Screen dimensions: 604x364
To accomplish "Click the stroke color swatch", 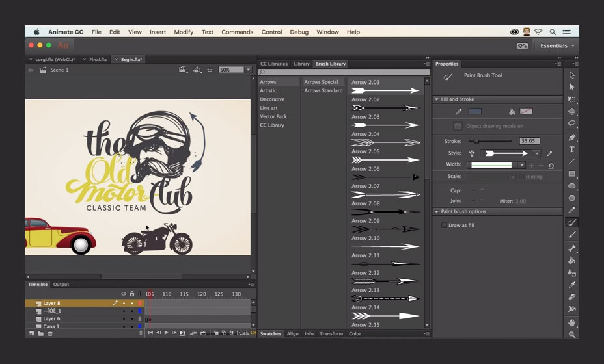I will [x=475, y=112].
